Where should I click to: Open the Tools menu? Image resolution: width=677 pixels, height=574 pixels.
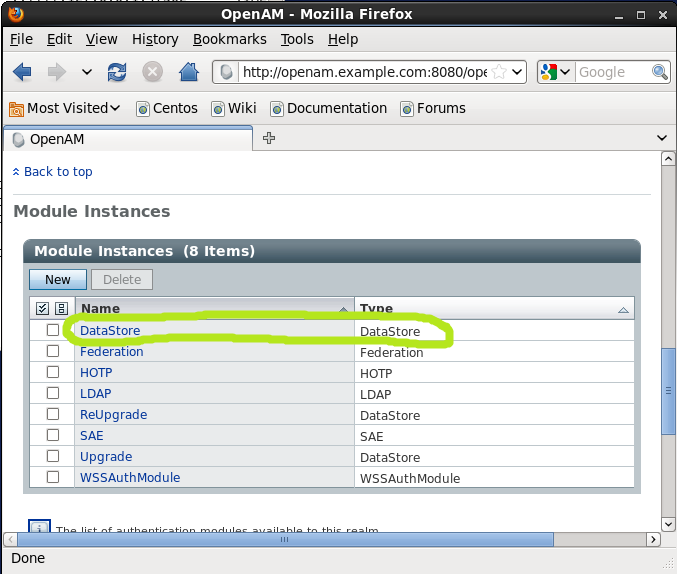297,39
